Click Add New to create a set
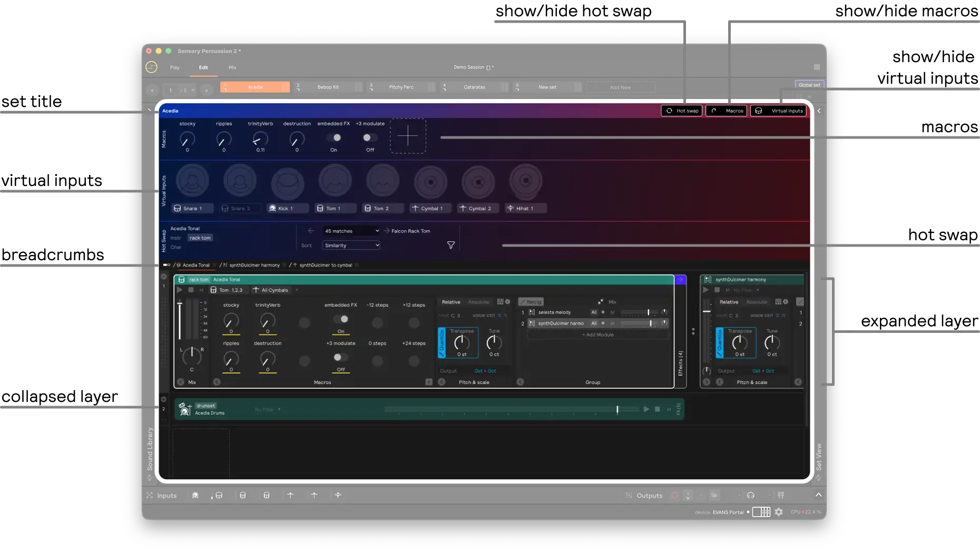The width and height of the screenshot is (980, 551). click(x=620, y=87)
